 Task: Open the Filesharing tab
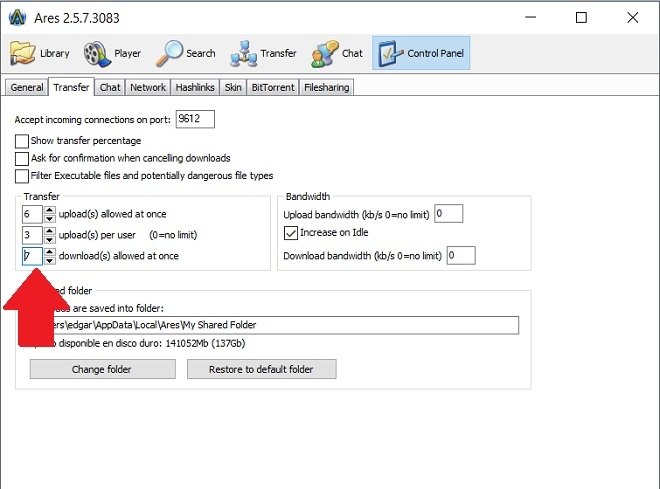(x=327, y=88)
